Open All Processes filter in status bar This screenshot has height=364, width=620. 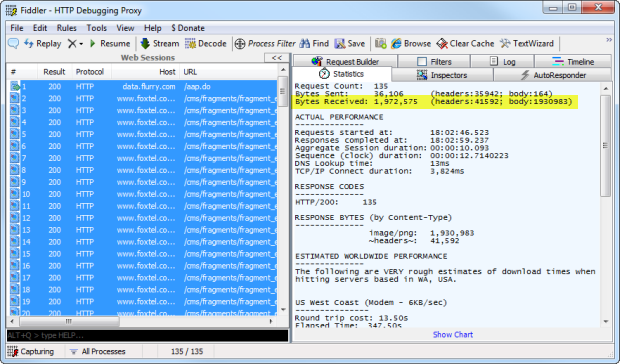pyautogui.click(x=98, y=351)
